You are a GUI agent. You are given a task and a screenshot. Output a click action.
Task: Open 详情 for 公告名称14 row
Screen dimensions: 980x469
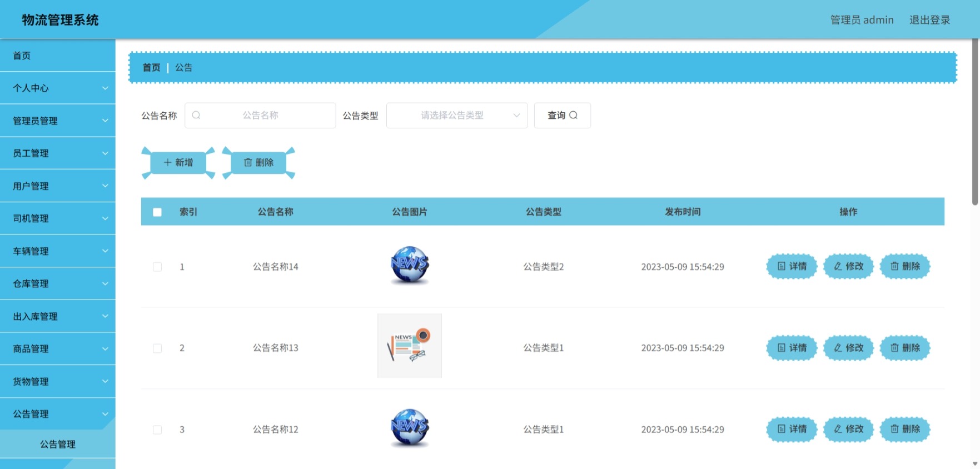tap(792, 266)
